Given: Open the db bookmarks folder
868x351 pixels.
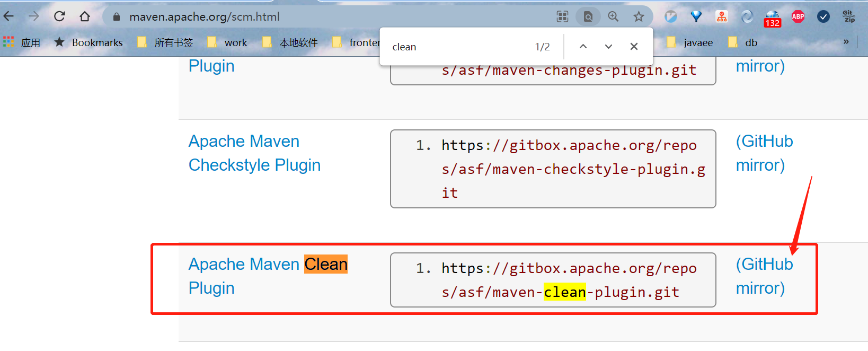Looking at the screenshot, I should [x=743, y=42].
